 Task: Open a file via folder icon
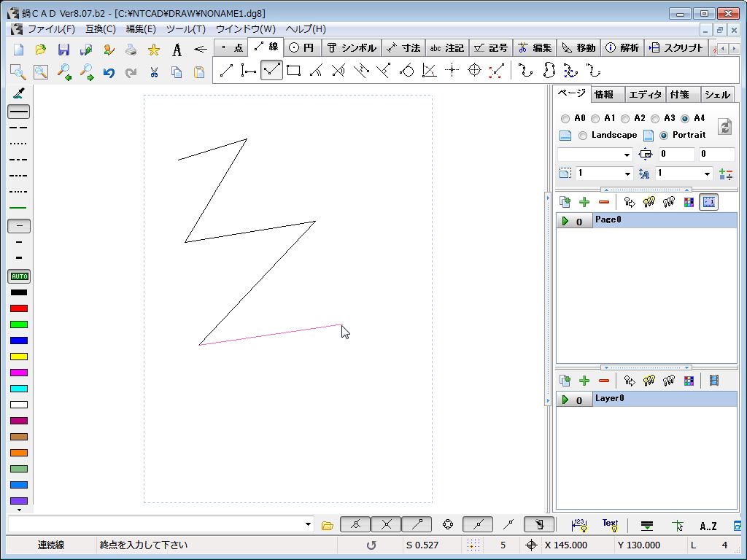pos(41,50)
